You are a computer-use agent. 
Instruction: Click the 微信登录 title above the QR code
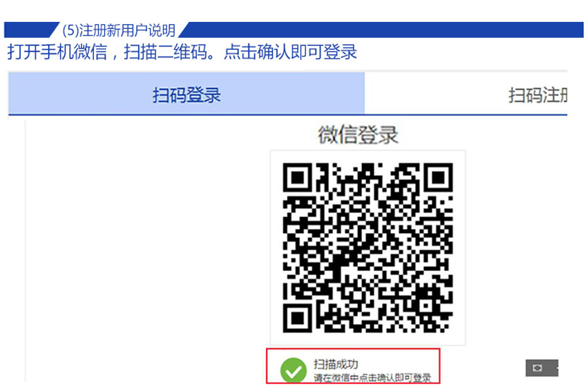(x=358, y=134)
